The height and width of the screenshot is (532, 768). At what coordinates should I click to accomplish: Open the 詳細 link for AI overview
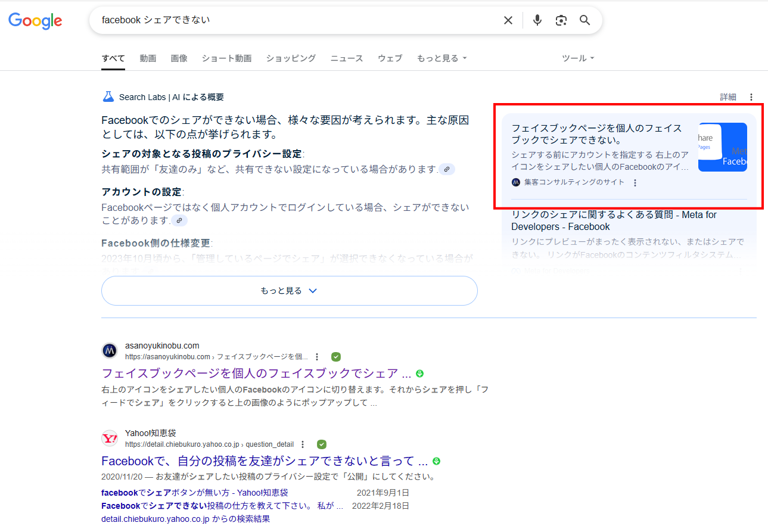point(728,97)
